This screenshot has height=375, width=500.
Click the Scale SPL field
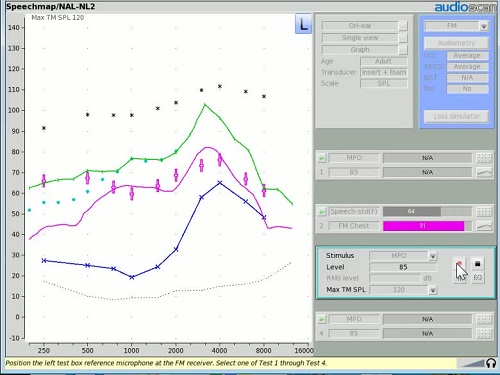click(x=384, y=83)
